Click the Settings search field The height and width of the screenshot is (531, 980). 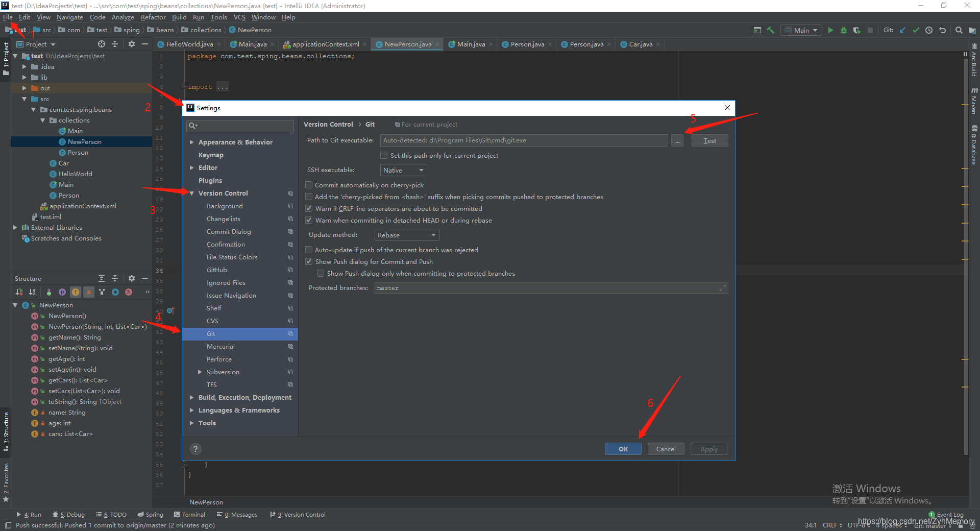pyautogui.click(x=240, y=126)
